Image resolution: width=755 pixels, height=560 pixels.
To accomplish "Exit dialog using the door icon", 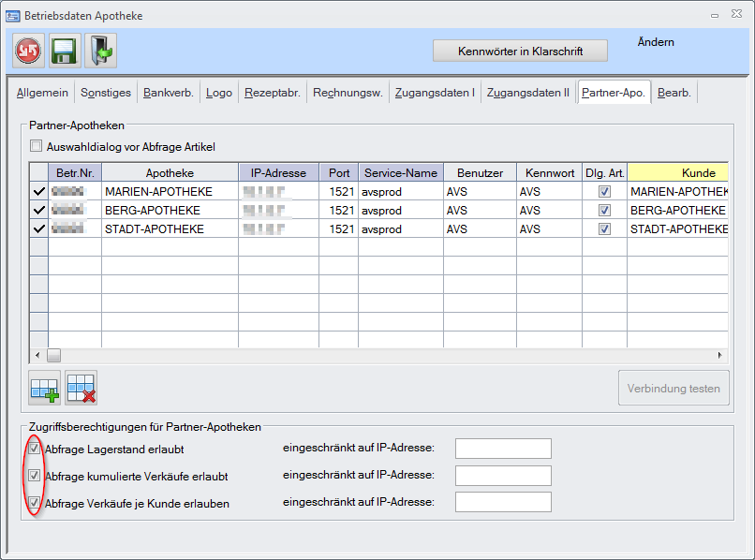I will pyautogui.click(x=100, y=51).
